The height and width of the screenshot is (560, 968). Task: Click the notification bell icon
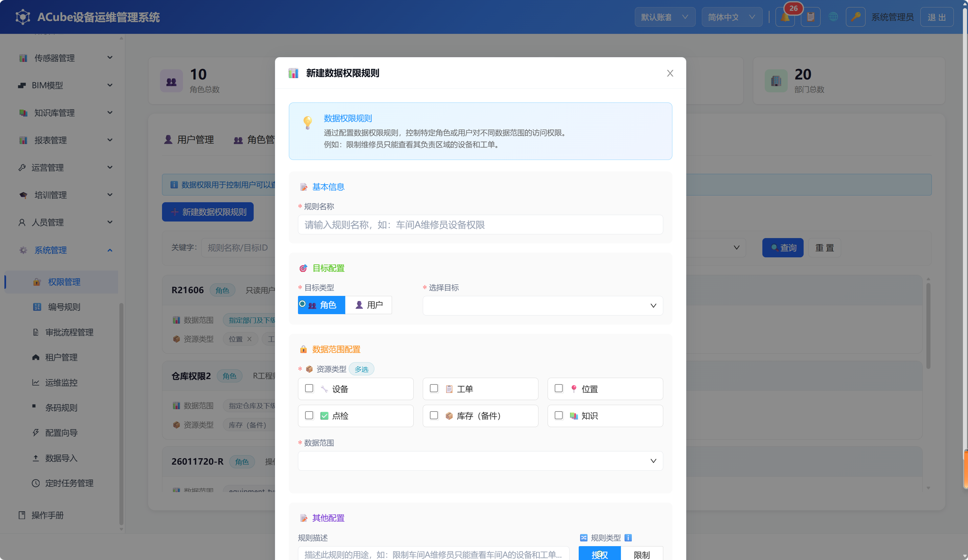pos(785,17)
